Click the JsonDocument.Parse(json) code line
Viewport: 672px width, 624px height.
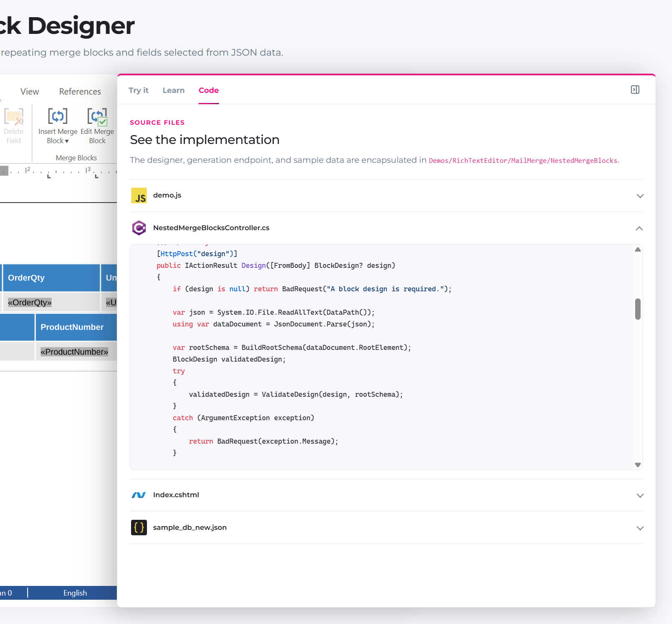(273, 324)
